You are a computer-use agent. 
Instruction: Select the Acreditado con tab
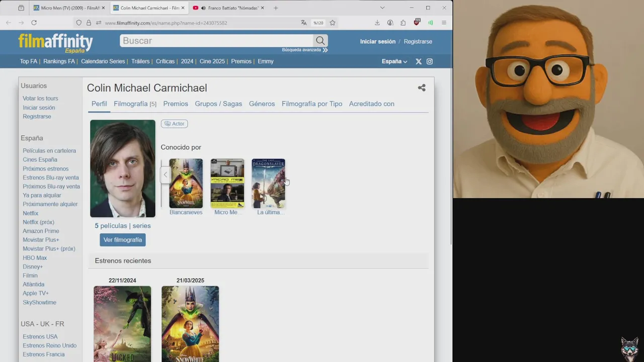point(372,104)
